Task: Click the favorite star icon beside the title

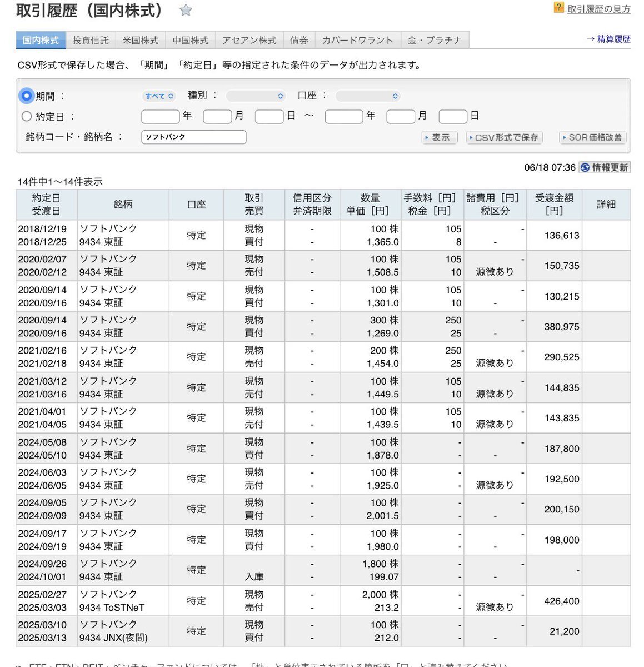Action: point(186,10)
